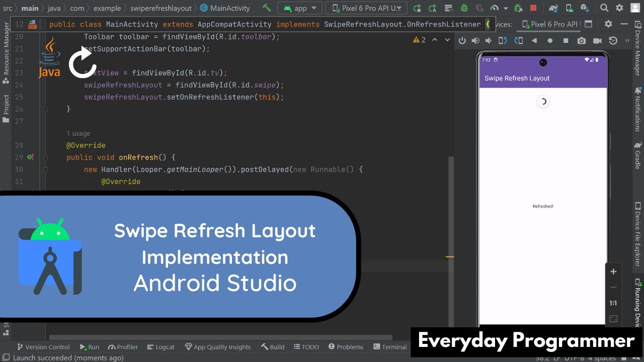Screen dimensions: 644x362
Task: Click the Search Everywhere magnifier icon
Action: 604,8
